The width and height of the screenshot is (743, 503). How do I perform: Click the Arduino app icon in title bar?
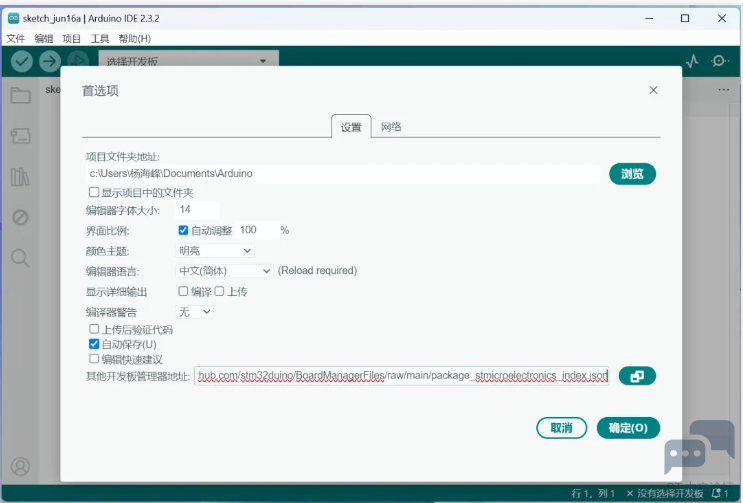pyautogui.click(x=13, y=18)
